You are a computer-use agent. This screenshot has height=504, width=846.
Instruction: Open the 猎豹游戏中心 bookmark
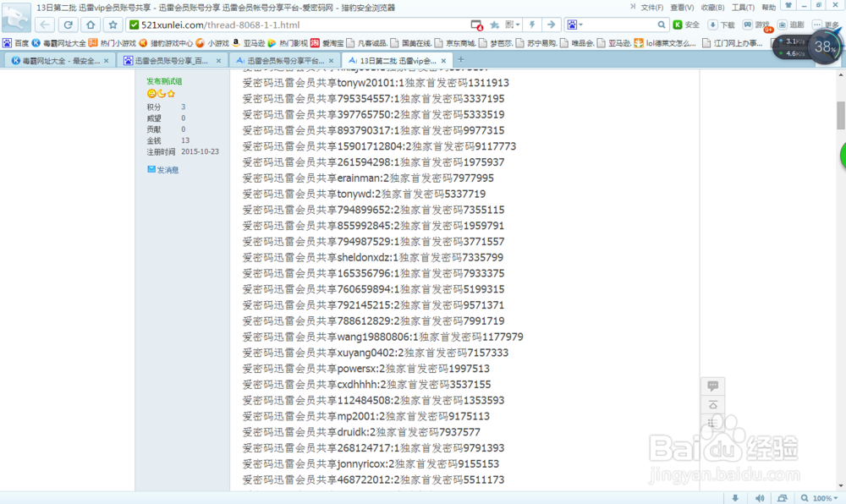click(166, 43)
